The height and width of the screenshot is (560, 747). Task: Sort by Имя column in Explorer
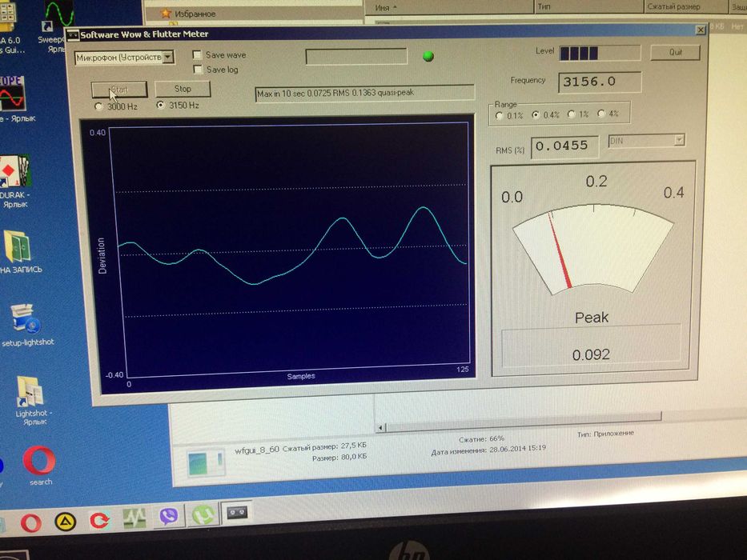coord(448,7)
